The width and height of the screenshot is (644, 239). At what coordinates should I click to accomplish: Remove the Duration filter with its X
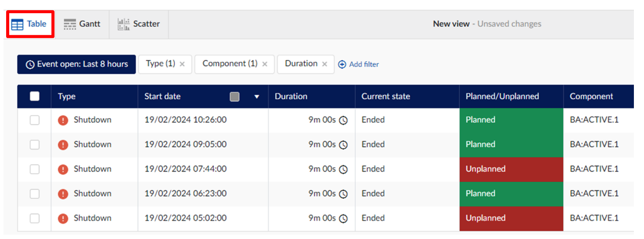(325, 64)
